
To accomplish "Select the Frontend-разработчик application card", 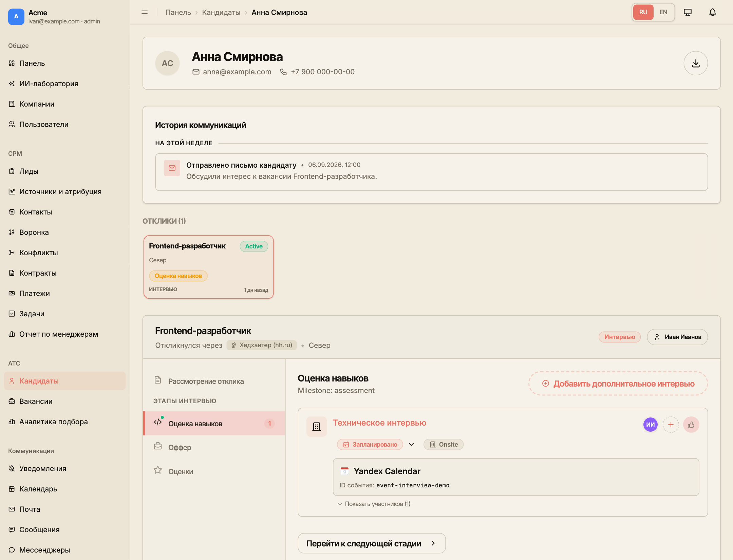I will 209,267.
